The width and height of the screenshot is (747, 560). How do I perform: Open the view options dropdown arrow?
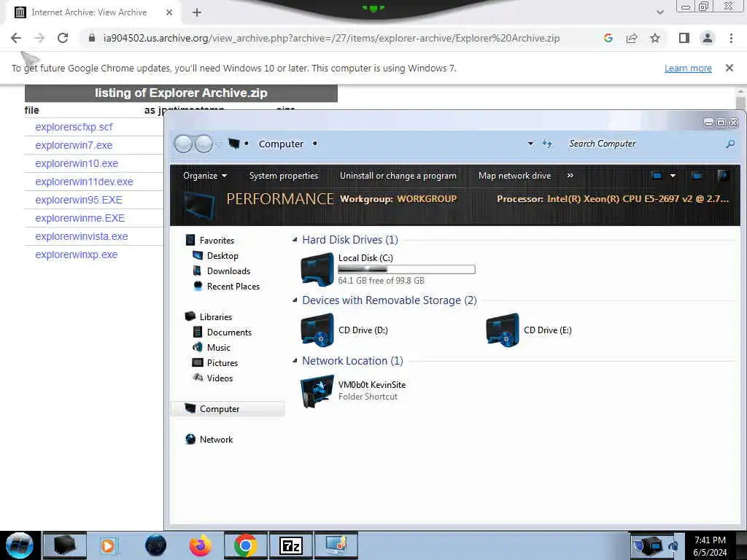[673, 176]
